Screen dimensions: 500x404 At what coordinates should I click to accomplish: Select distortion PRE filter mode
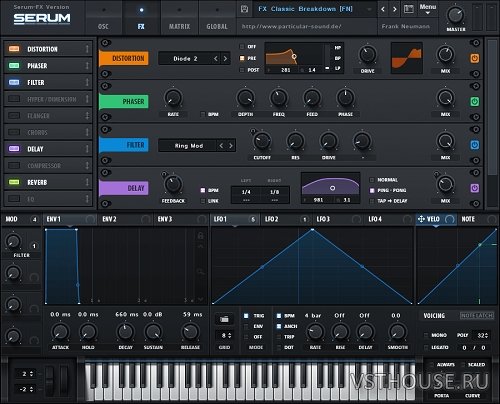point(242,58)
